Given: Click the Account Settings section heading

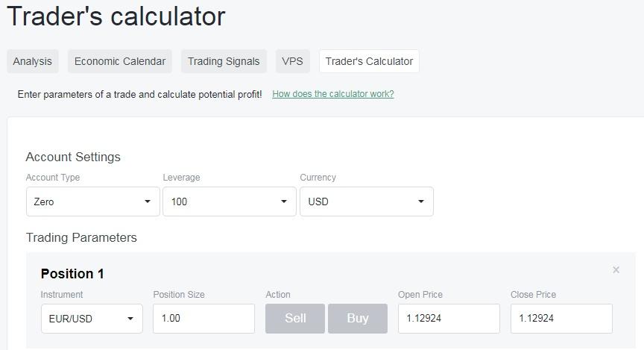Looking at the screenshot, I should [x=73, y=157].
